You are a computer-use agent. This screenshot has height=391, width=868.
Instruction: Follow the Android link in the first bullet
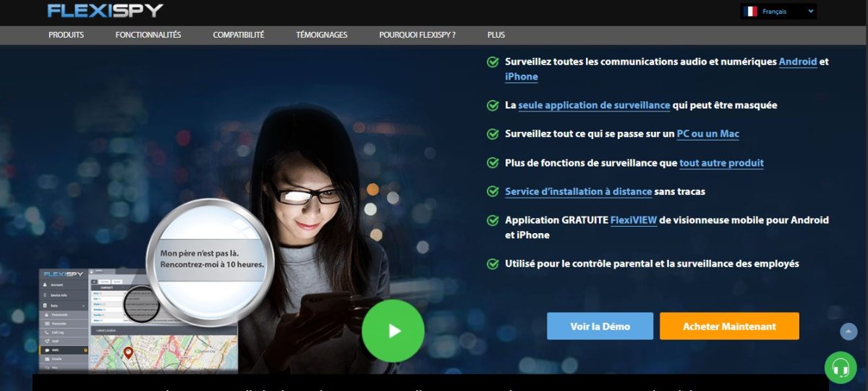(x=798, y=62)
